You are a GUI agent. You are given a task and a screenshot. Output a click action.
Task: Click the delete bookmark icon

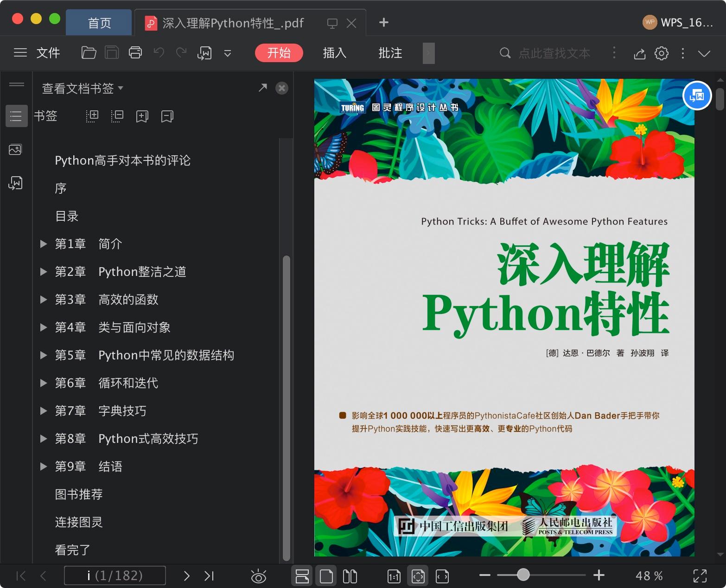click(167, 116)
